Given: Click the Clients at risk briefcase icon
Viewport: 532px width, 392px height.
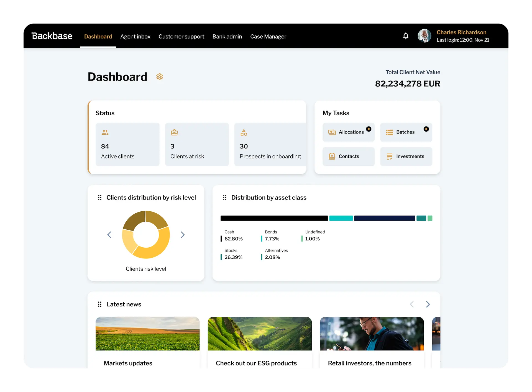Looking at the screenshot, I should pyautogui.click(x=174, y=132).
